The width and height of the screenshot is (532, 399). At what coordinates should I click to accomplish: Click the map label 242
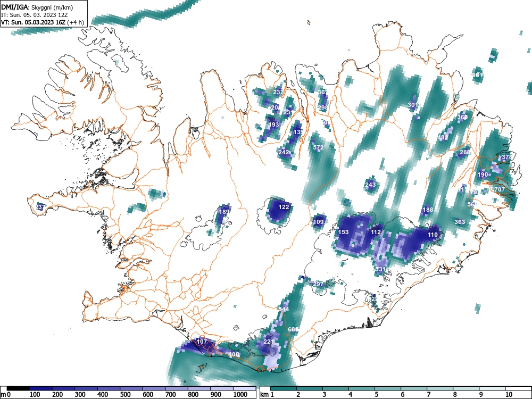click(x=284, y=152)
